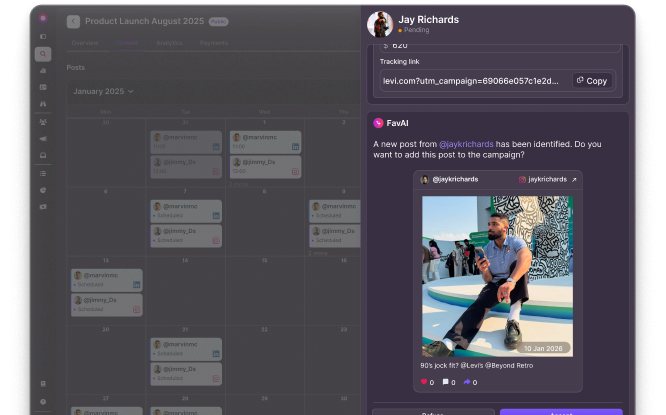Open the banknote payments icon in sidebar
Screen dimensions: 666x415
pos(43,207)
